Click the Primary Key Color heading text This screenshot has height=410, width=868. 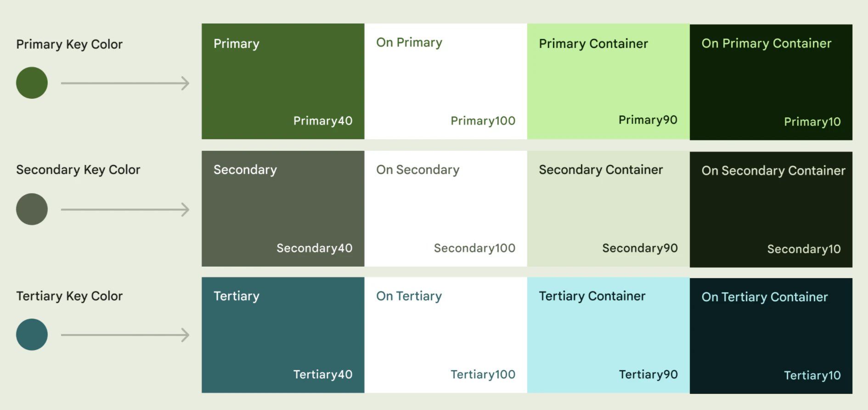coord(69,45)
